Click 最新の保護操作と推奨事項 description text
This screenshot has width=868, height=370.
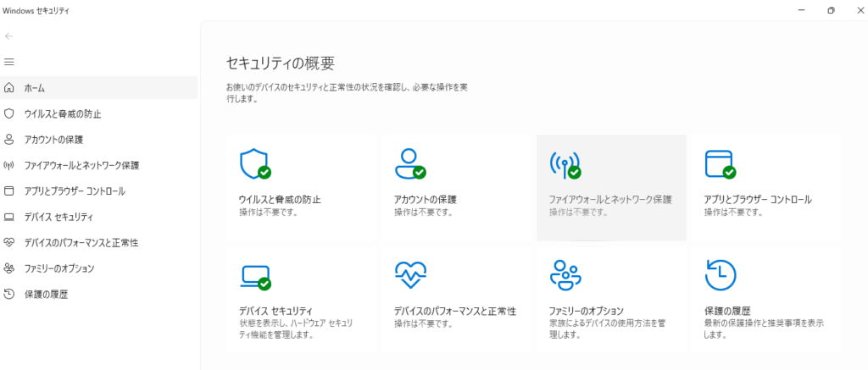(x=764, y=329)
